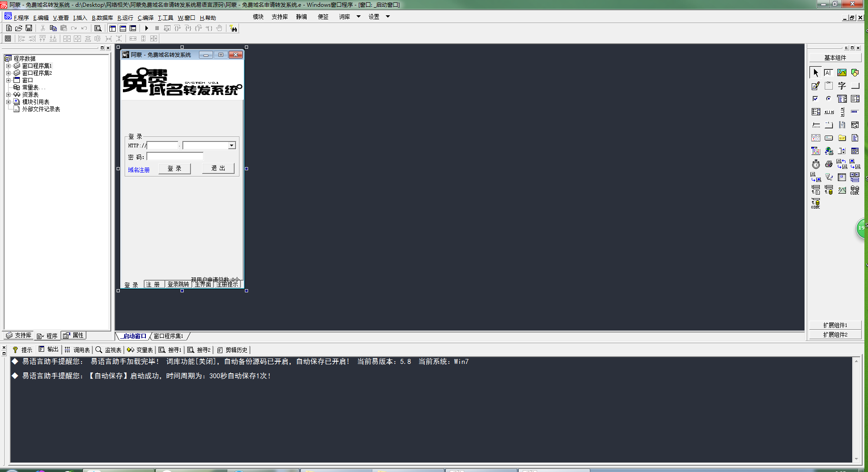Click the Run (play) toolbar button
The width and height of the screenshot is (868, 472).
tap(146, 28)
